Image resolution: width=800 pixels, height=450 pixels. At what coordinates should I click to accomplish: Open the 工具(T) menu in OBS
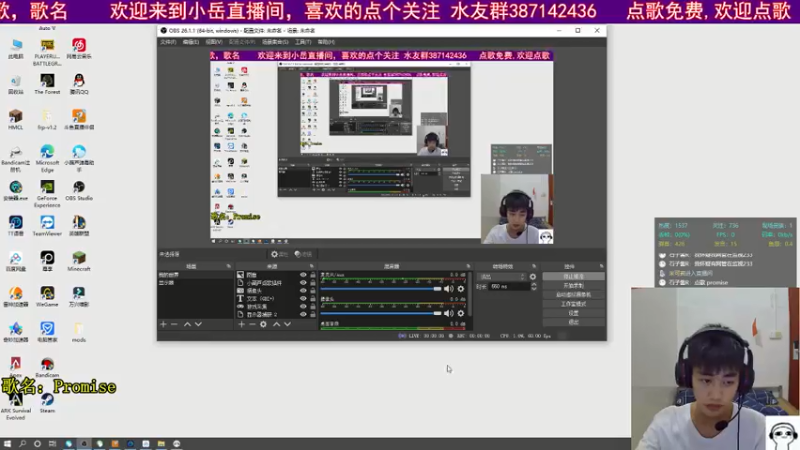click(303, 42)
